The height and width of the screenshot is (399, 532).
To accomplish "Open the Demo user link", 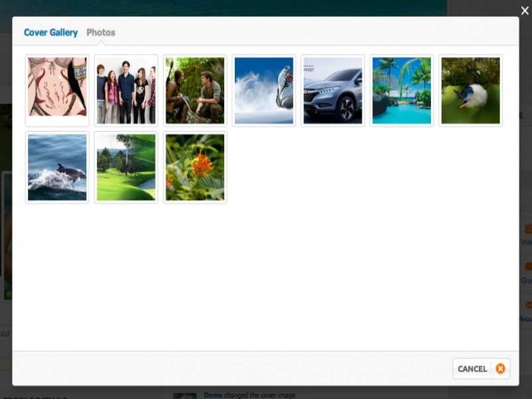I will coord(213,395).
